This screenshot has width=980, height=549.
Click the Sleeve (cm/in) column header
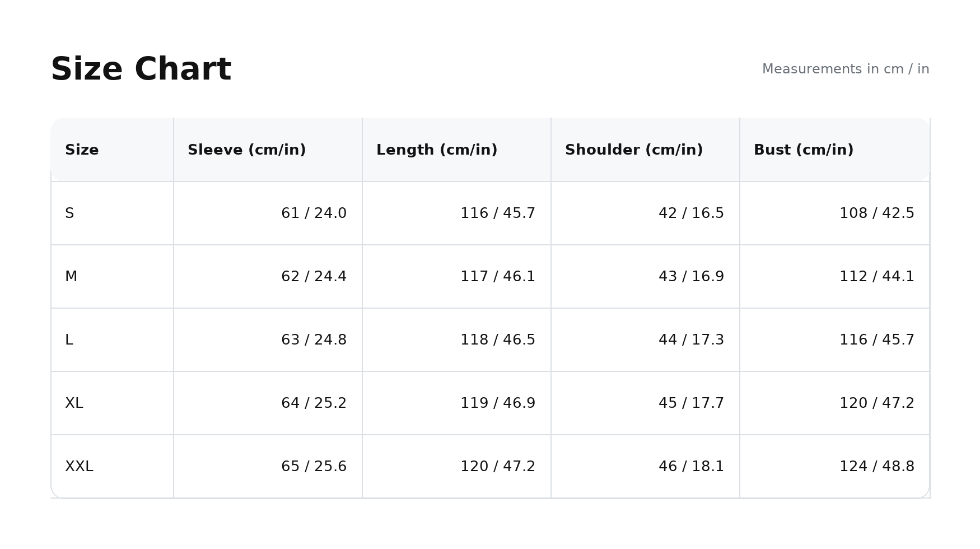click(246, 150)
